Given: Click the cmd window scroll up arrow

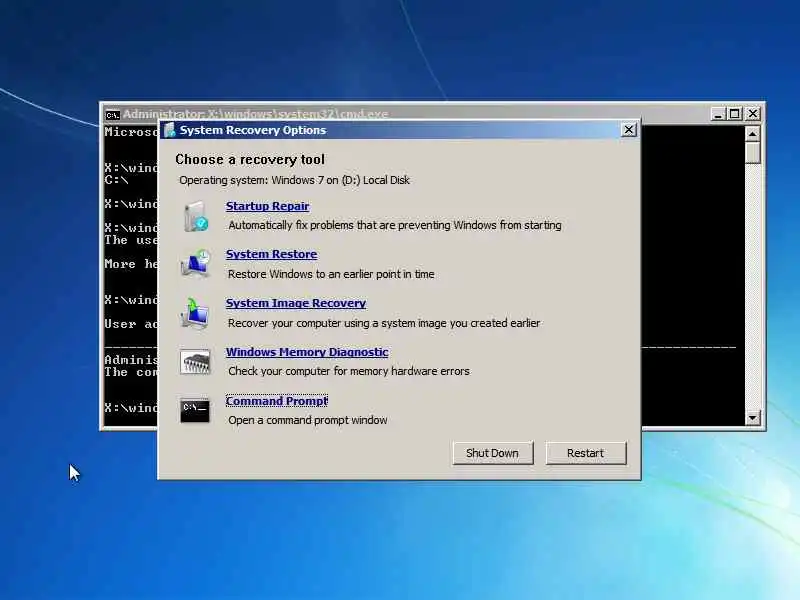Looking at the screenshot, I should click(x=753, y=134).
